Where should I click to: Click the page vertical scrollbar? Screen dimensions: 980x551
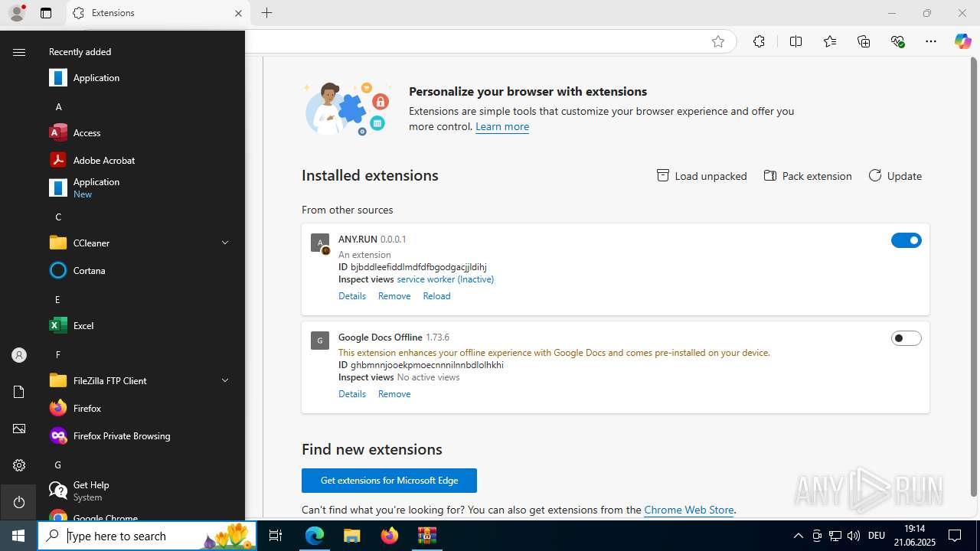pos(974,275)
